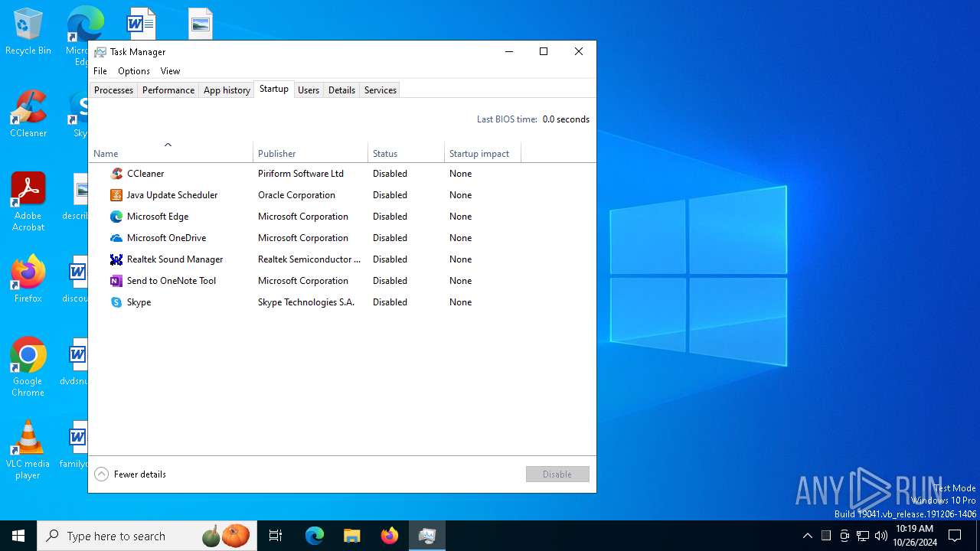Select the Microsoft OneDrive row name
Image resolution: width=980 pixels, height=551 pixels.
pos(166,238)
